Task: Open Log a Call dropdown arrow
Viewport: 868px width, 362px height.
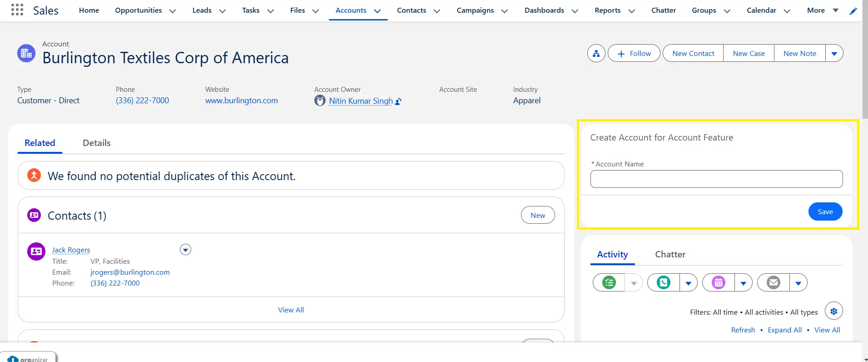Action: point(689,282)
